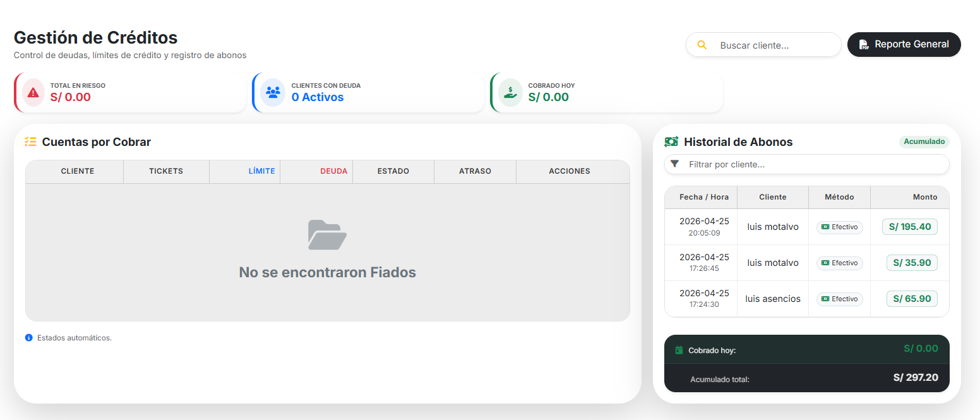
Task: Focus the Buscar cliente search field
Action: (763, 45)
